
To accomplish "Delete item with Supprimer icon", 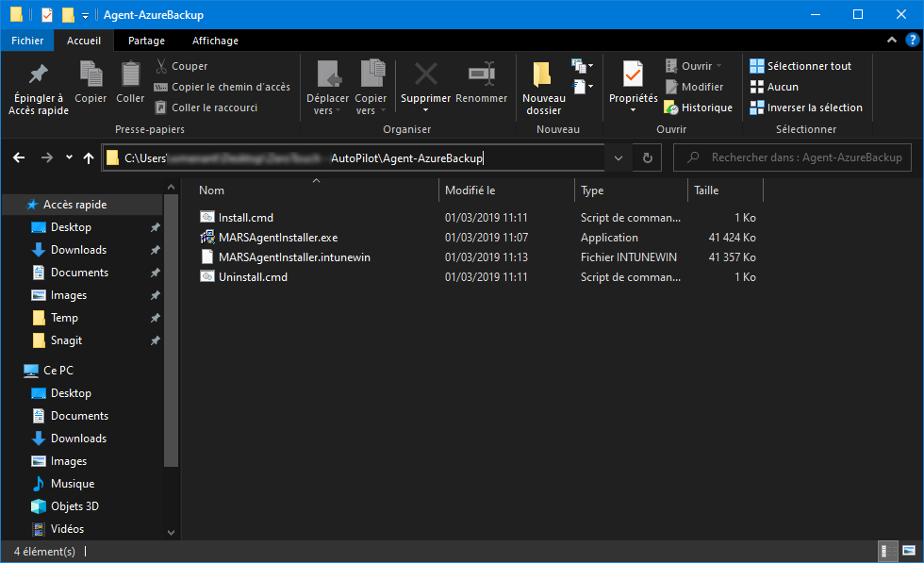I will (425, 75).
